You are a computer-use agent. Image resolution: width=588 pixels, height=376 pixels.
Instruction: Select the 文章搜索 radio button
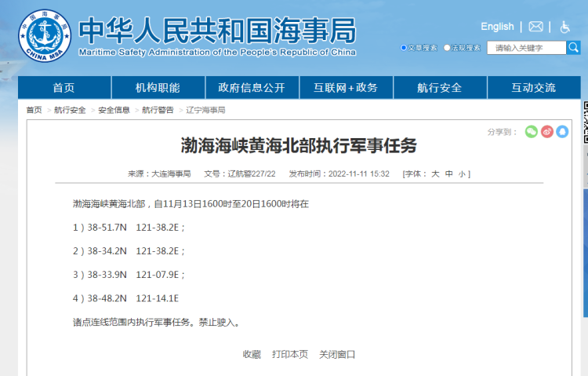point(404,48)
